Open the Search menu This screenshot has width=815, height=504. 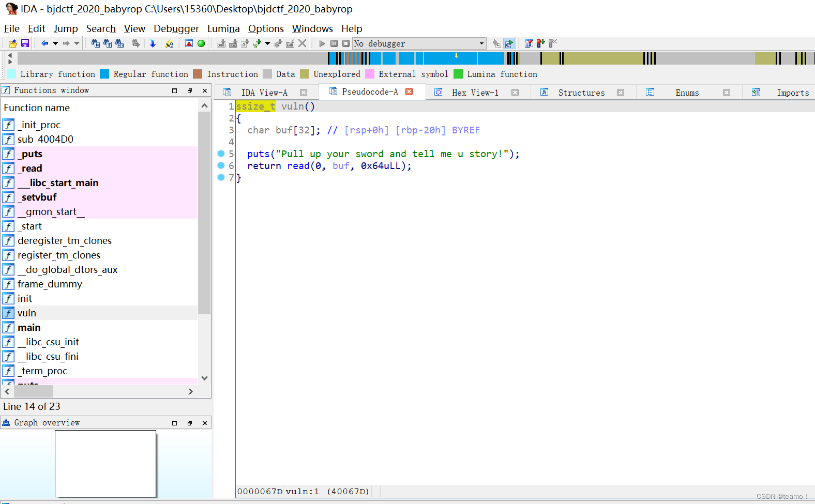click(x=101, y=28)
